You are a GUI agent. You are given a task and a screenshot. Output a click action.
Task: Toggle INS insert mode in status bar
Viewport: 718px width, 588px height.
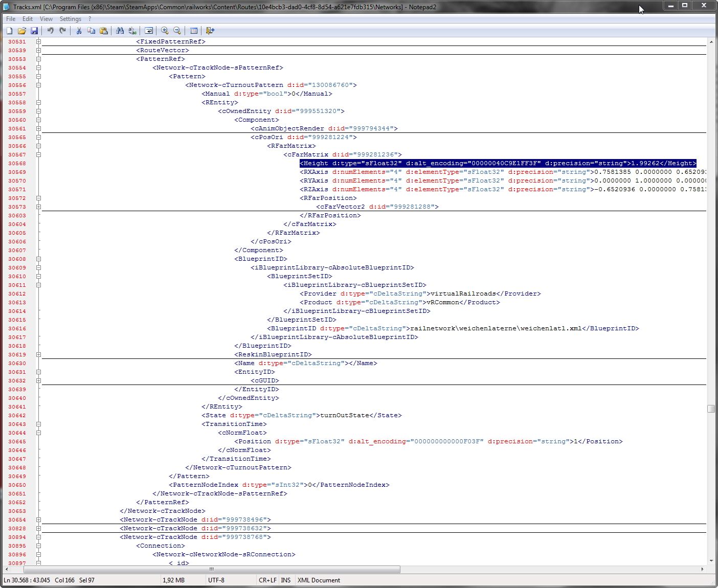click(285, 580)
